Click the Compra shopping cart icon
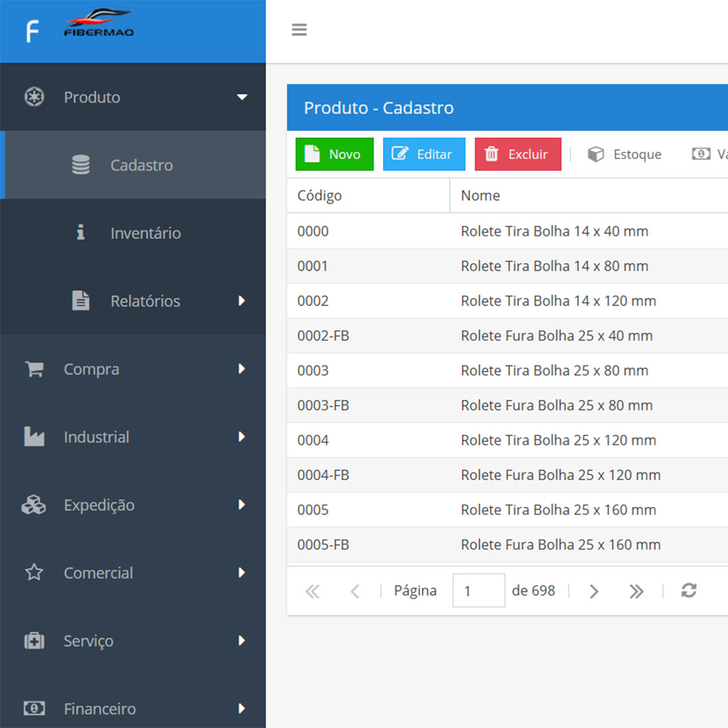 (x=34, y=369)
